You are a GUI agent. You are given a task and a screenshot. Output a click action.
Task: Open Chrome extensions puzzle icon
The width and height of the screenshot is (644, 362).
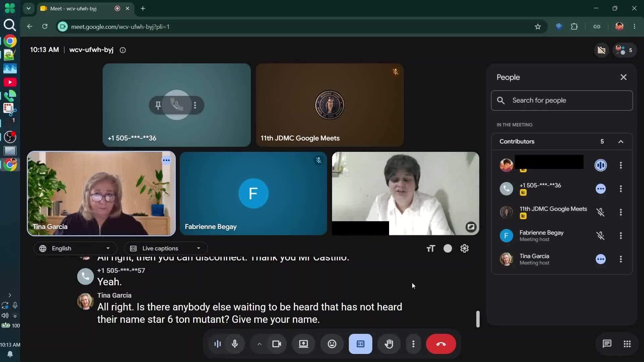[x=574, y=26]
